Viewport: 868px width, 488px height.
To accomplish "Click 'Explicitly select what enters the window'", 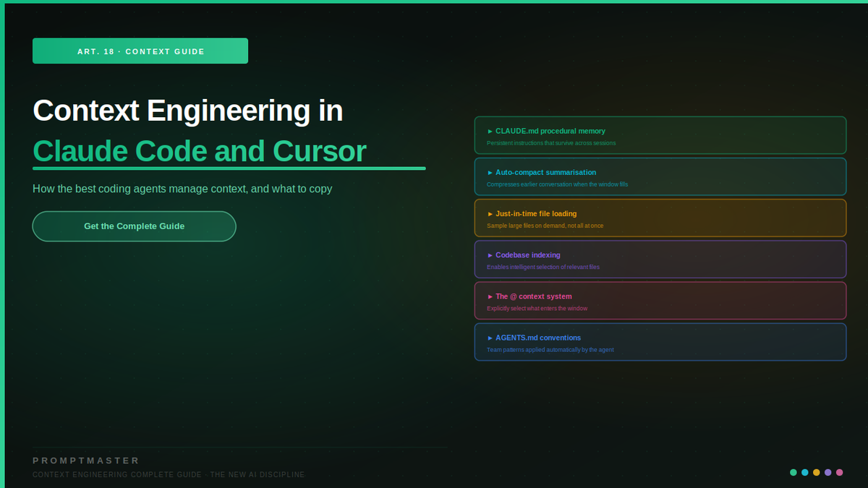I will [x=537, y=308].
